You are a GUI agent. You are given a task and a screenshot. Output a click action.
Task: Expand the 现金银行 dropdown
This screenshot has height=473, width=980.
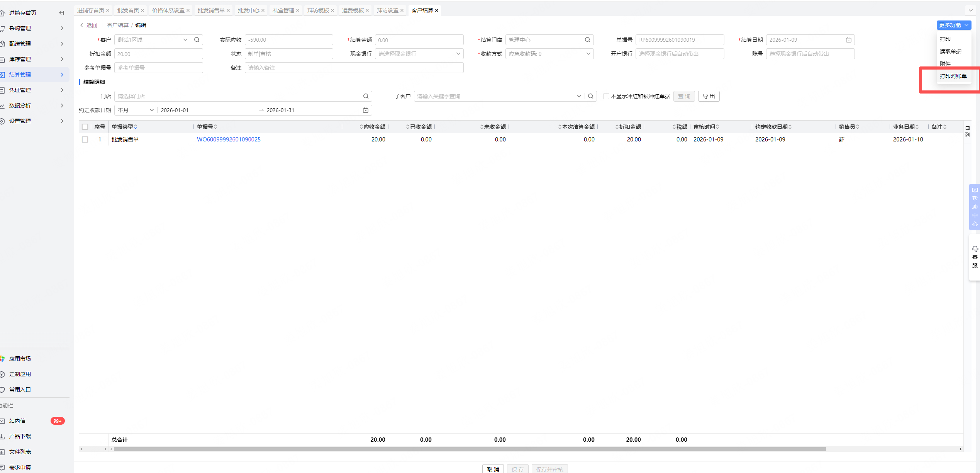click(x=419, y=54)
